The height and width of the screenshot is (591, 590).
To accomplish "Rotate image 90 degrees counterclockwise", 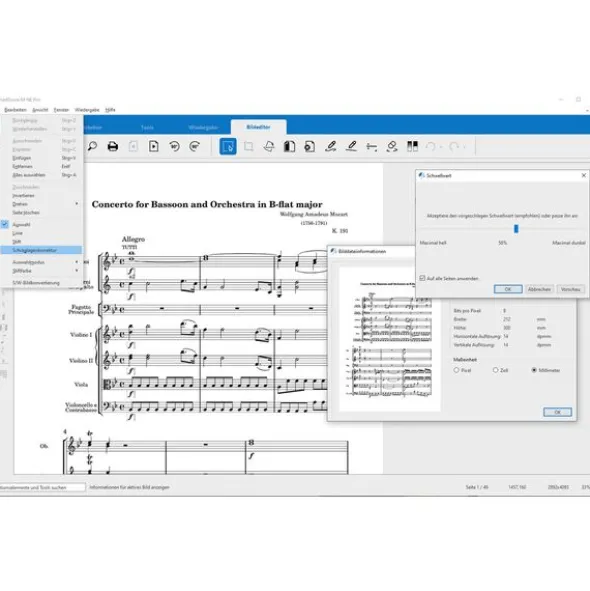I will click(x=174, y=146).
